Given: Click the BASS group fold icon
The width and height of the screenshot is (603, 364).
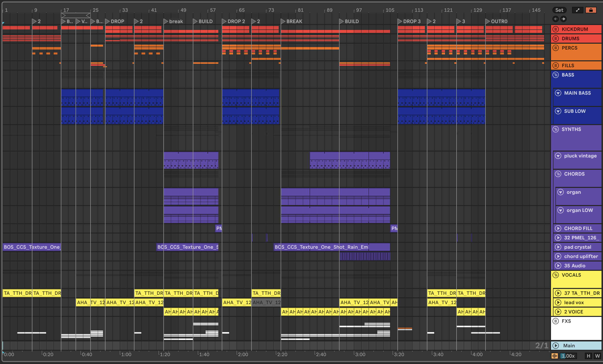Looking at the screenshot, I should click(556, 75).
